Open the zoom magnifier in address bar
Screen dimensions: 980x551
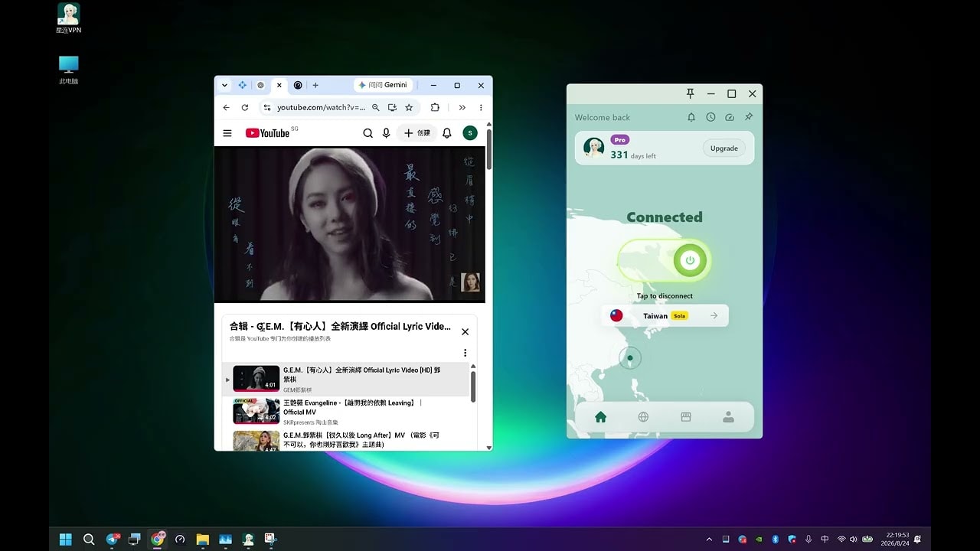[375, 108]
